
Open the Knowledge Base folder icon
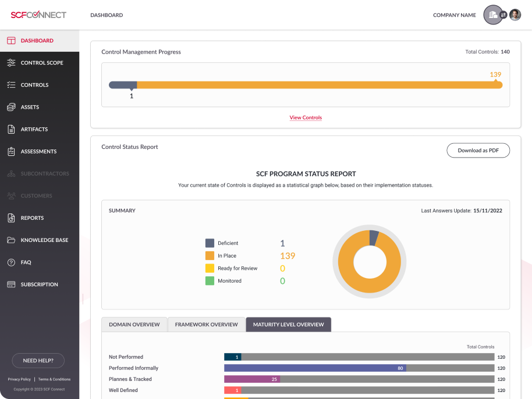[11, 240]
